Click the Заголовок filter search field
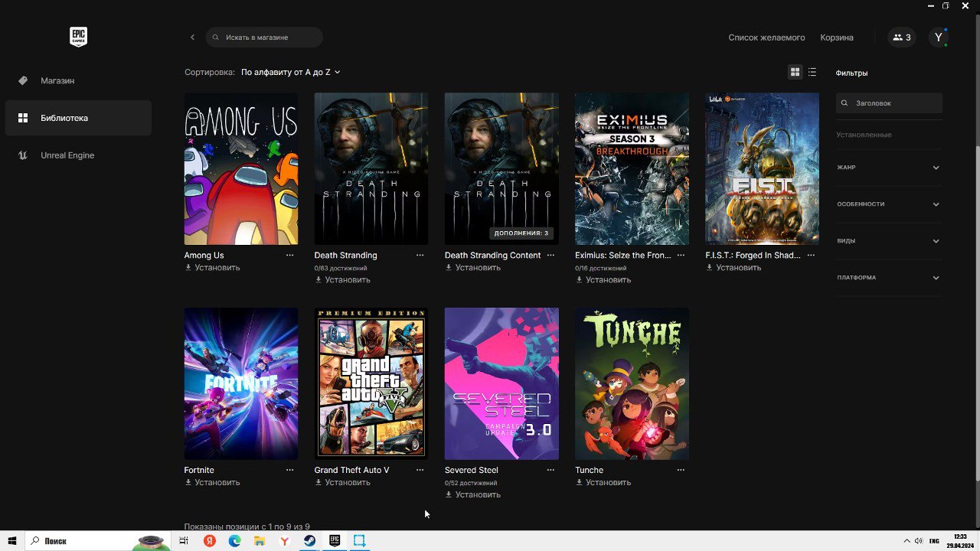This screenshot has width=980, height=551. click(x=889, y=103)
